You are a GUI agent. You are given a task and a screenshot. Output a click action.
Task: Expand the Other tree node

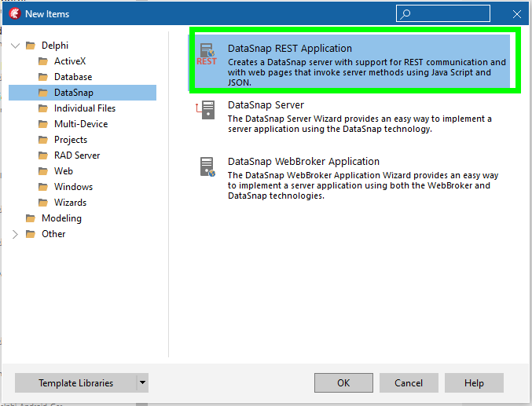click(x=15, y=234)
